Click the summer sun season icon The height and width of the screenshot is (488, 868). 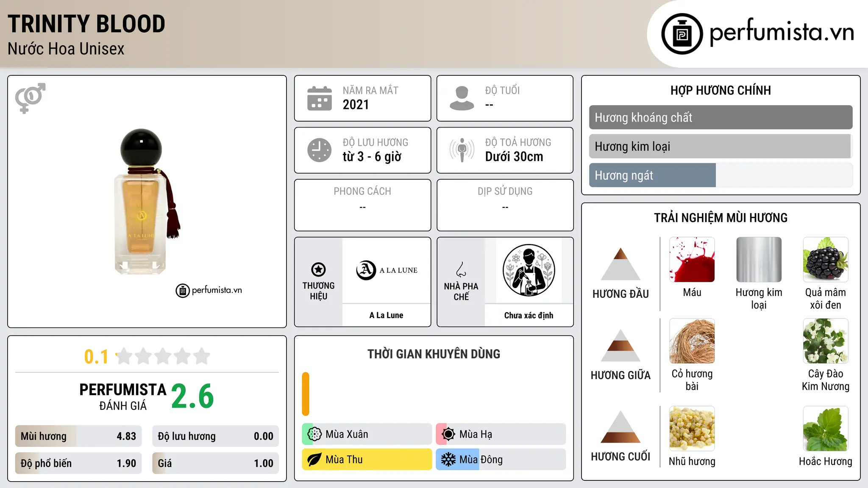coord(448,434)
